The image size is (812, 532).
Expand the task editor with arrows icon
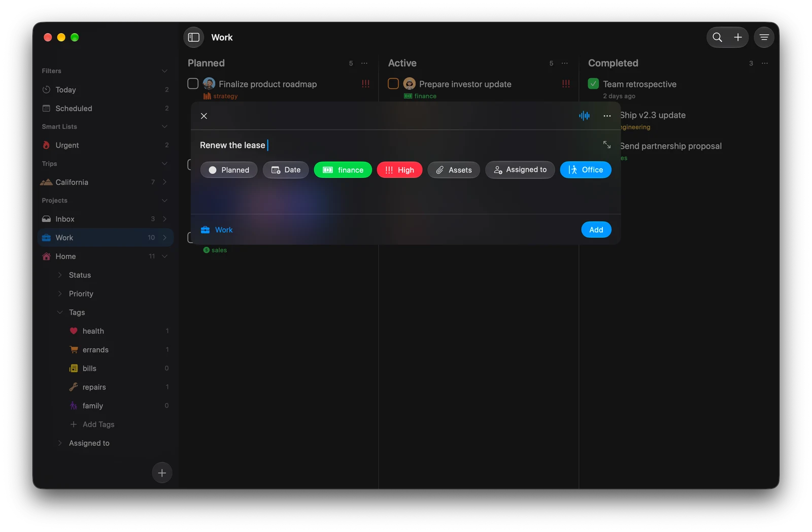pos(606,145)
